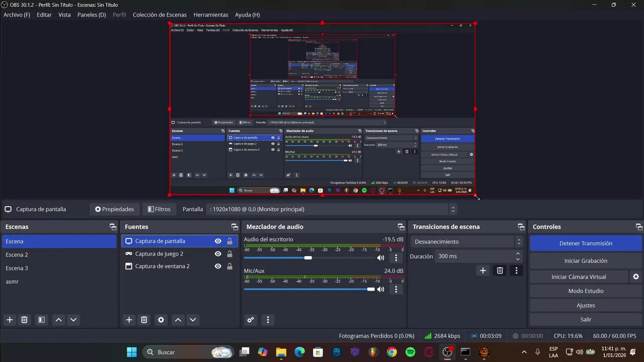
Task: Open virtual camera settings gear
Action: coord(636,277)
